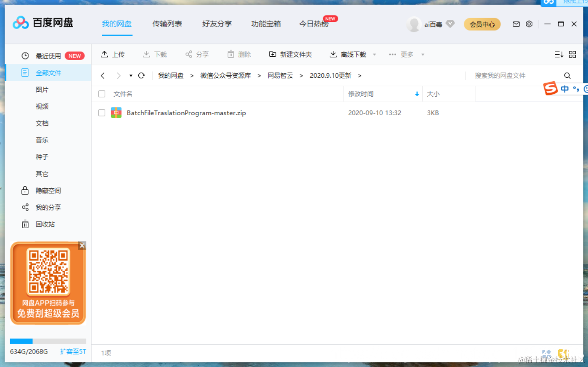Expand the 离线下载 dropdown arrow

374,54
